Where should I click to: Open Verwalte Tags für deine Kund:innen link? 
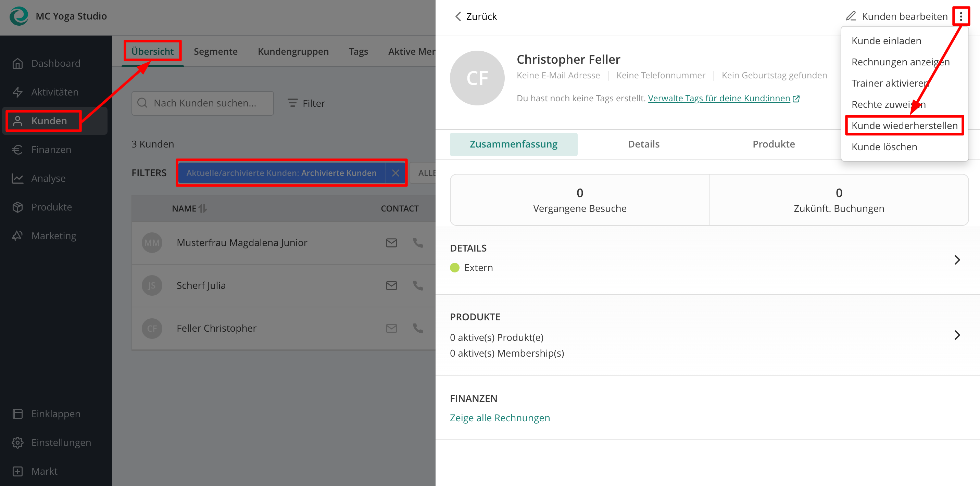pos(724,98)
